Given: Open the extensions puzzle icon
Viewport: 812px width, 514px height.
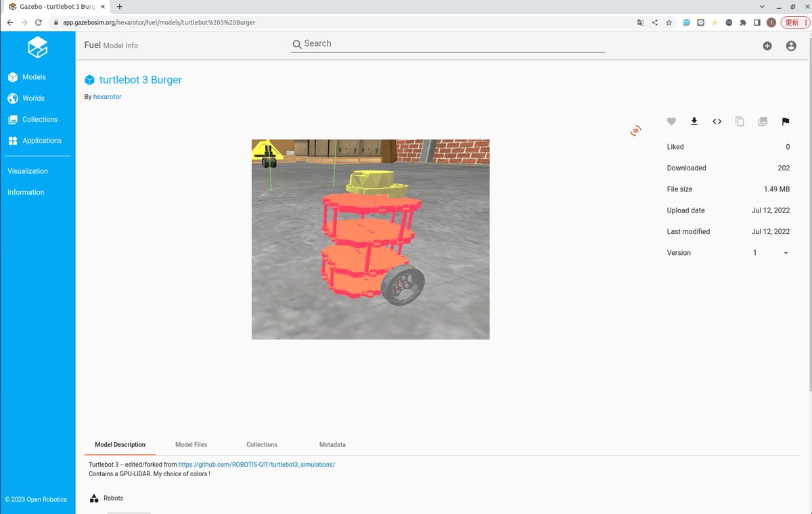Looking at the screenshot, I should click(743, 22).
